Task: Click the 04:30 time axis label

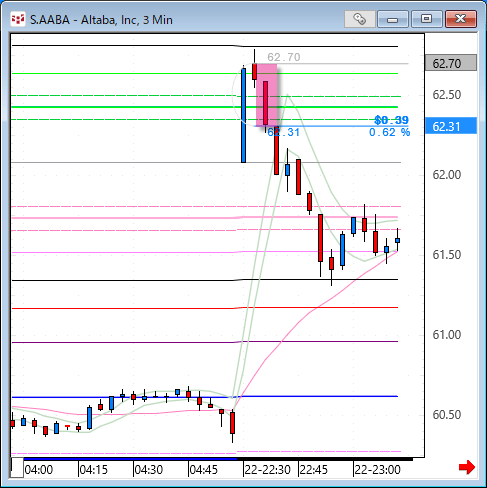Action: click(149, 470)
